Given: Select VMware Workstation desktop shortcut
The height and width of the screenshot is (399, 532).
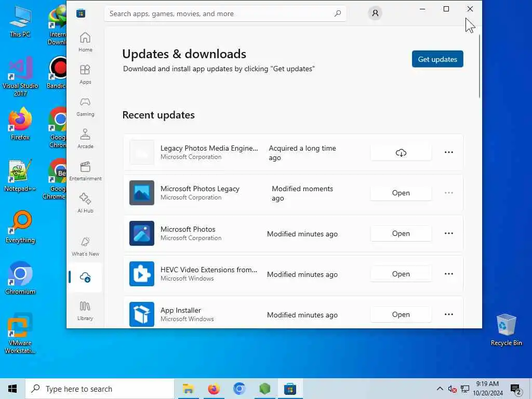Looking at the screenshot, I should point(20,333).
